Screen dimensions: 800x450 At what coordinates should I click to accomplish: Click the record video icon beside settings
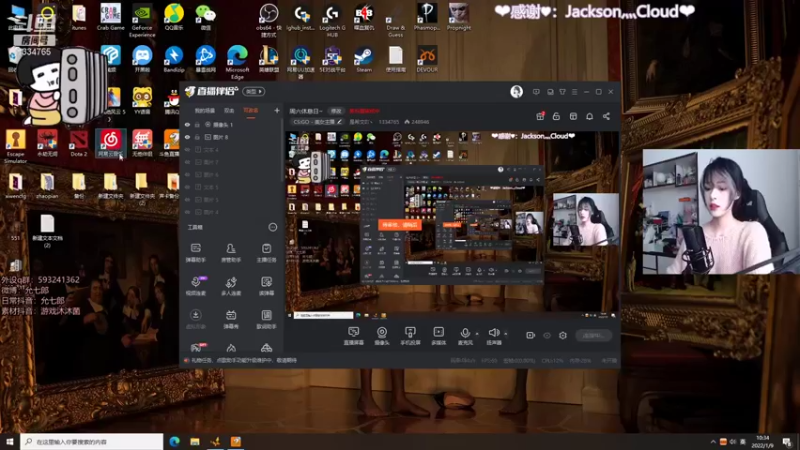coord(531,335)
